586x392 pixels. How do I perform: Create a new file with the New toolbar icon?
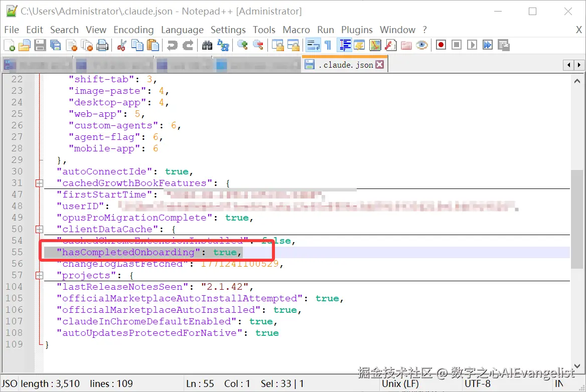[x=10, y=45]
